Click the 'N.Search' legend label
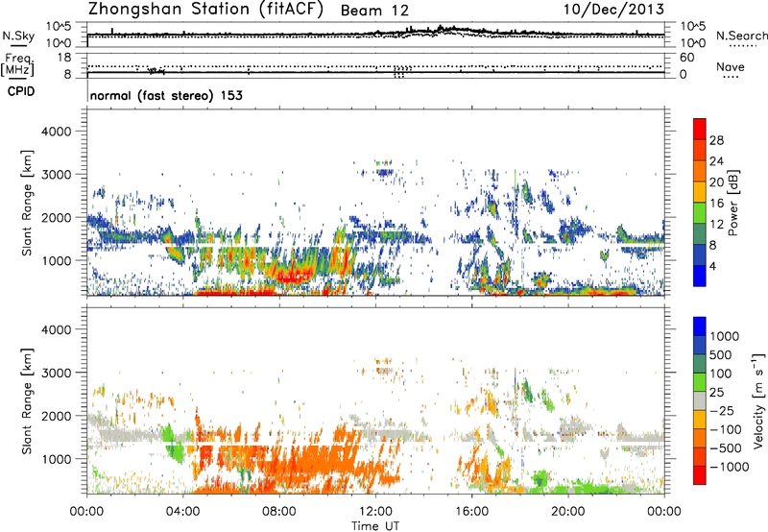Image resolution: width=768 pixels, height=532 pixels. tap(741, 36)
